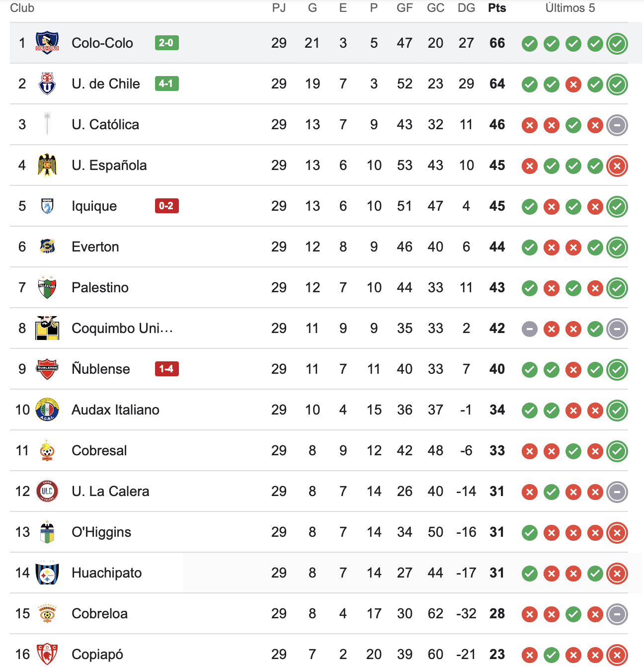The height and width of the screenshot is (667, 644).
Task: Click Colo-Colo's latest win result circle
Action: click(617, 44)
